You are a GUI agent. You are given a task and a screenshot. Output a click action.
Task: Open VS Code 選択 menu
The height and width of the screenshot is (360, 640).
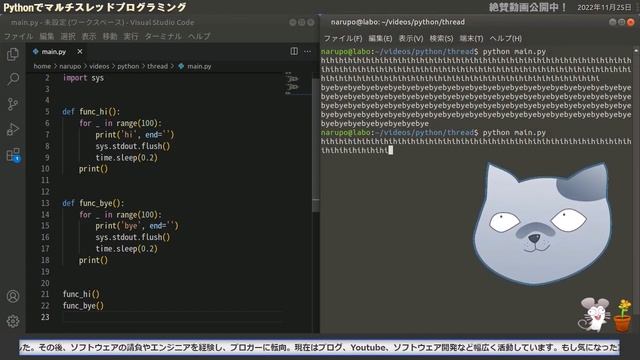(68, 36)
